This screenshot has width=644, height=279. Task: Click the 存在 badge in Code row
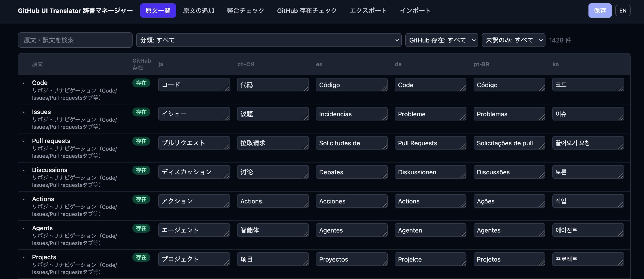[x=141, y=83]
